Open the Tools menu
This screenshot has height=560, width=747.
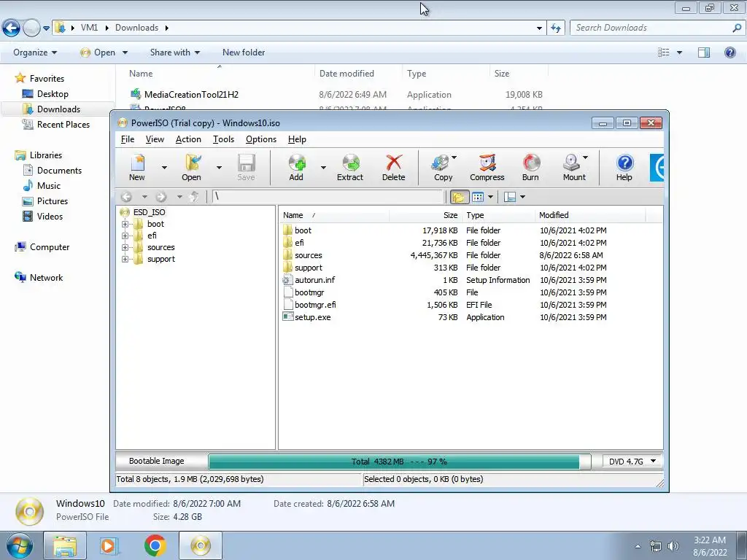tap(223, 139)
